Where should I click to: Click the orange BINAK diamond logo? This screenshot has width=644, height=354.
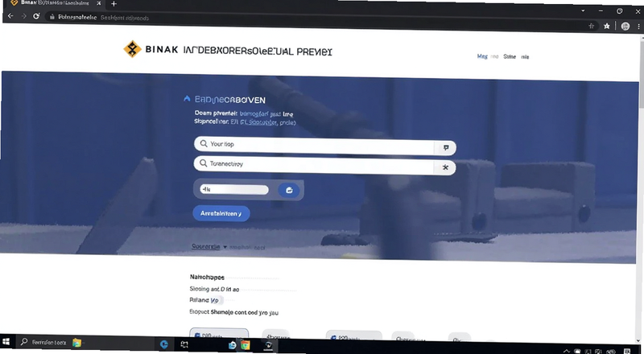click(x=132, y=49)
